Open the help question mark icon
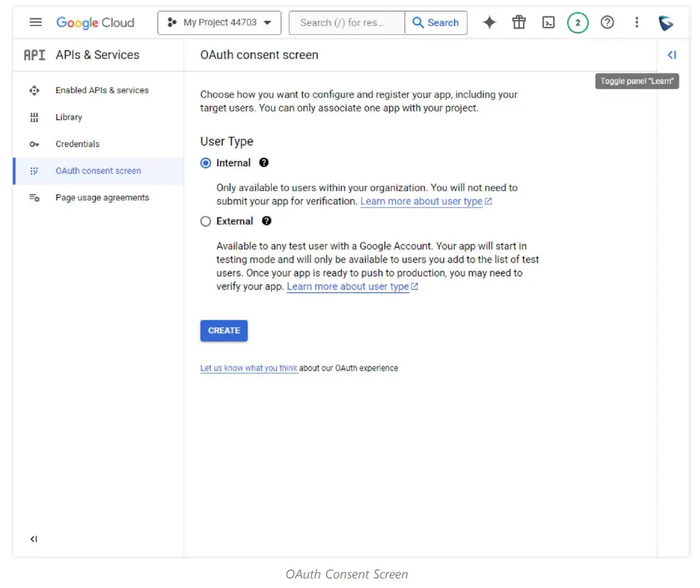 click(607, 23)
